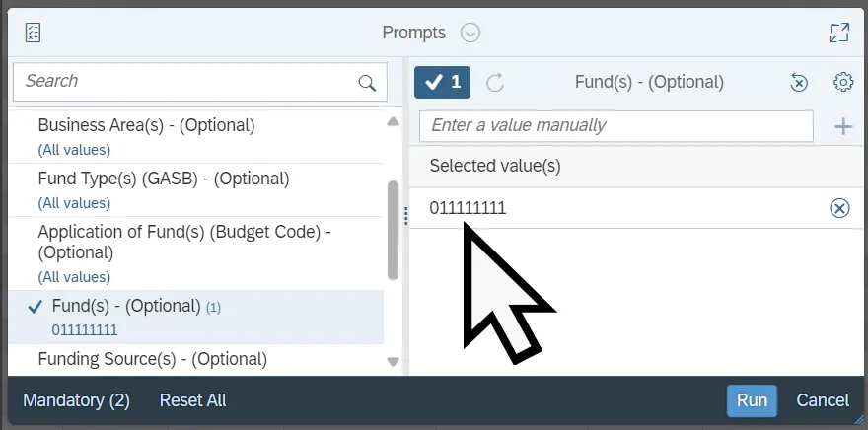This screenshot has height=430, width=868.
Task: Click the Run button
Action: click(x=752, y=400)
